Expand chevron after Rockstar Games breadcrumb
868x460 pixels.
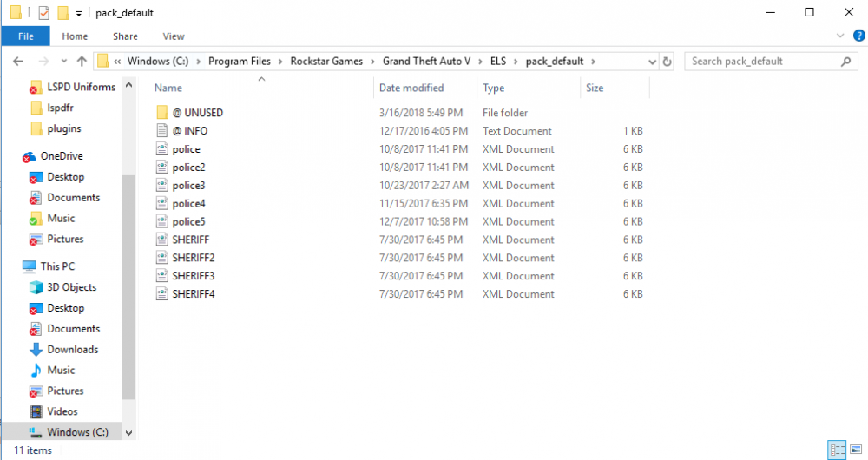click(372, 62)
